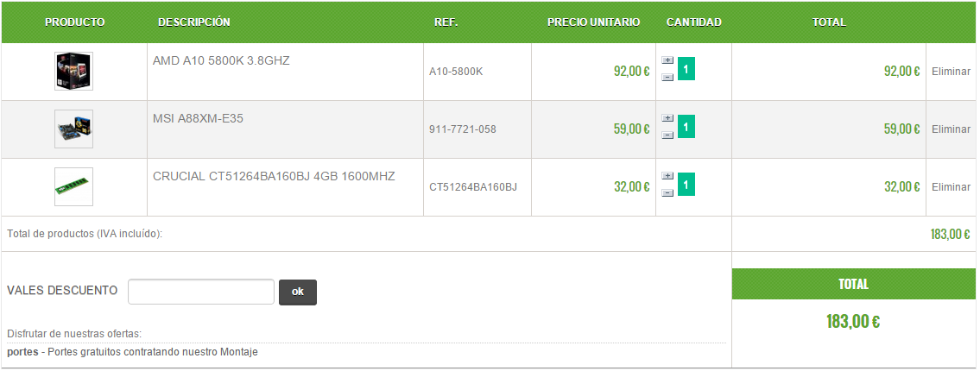Click the discount voucher input field

coord(201,292)
